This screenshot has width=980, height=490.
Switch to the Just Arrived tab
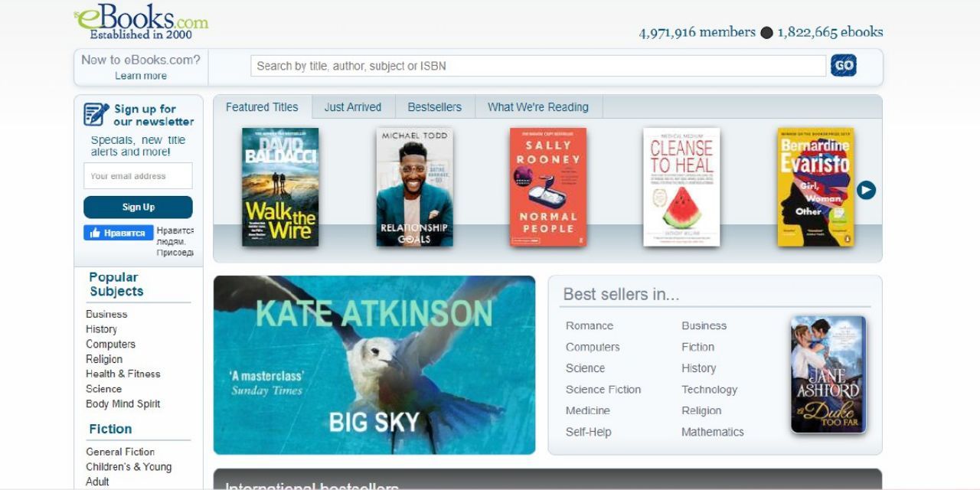[353, 107]
